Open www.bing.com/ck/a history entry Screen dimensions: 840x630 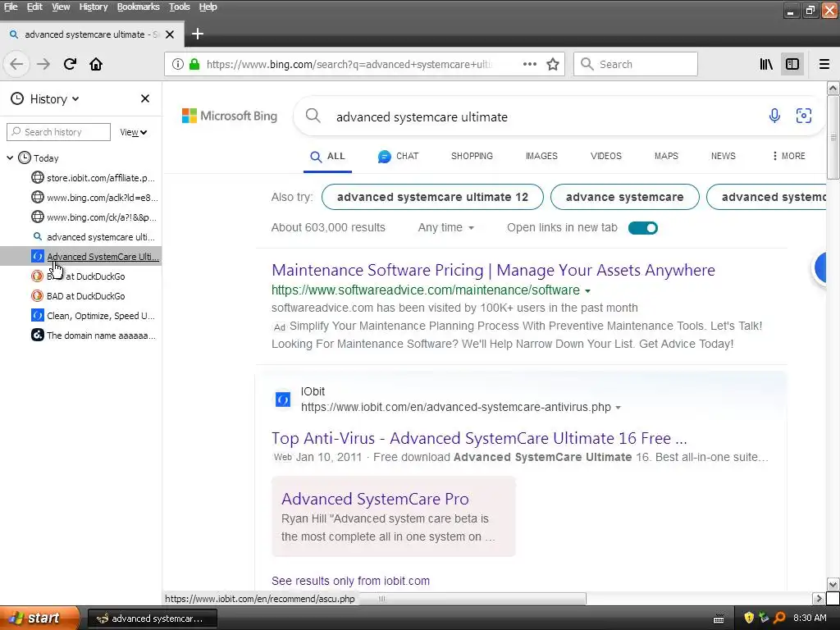(94, 217)
